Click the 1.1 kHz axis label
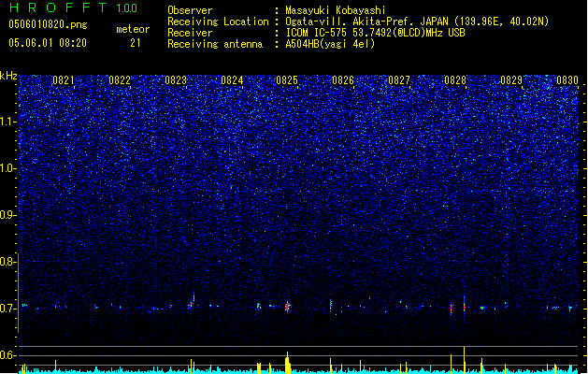Viewport: 588px width, 374px height. click(x=8, y=122)
